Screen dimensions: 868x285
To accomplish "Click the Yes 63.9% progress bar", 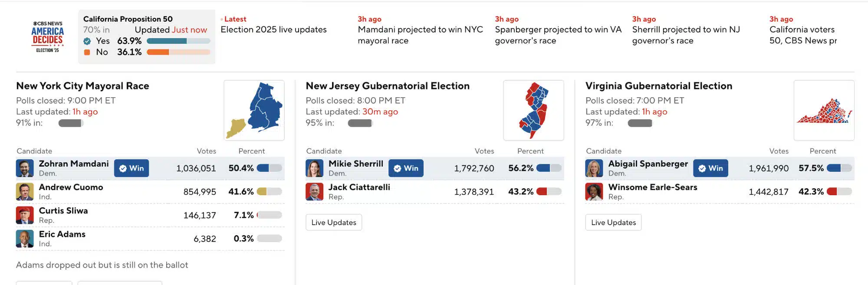I will tap(178, 41).
